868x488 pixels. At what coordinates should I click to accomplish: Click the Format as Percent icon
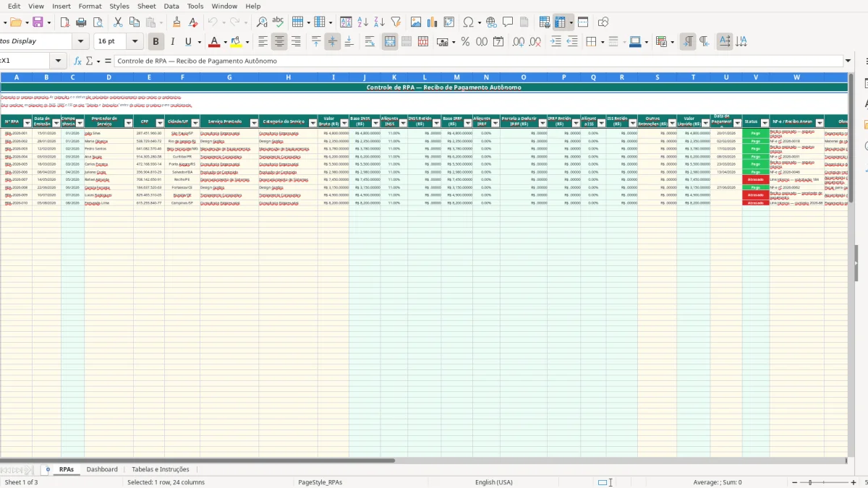465,42
